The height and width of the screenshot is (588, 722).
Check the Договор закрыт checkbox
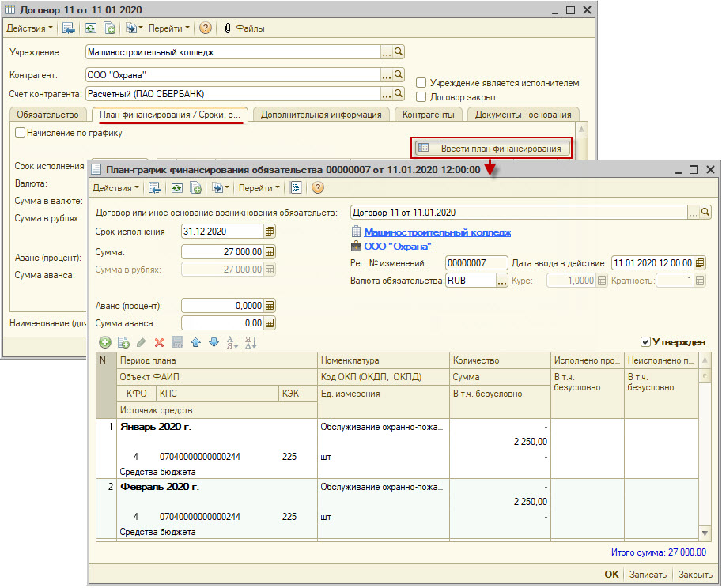tap(421, 97)
